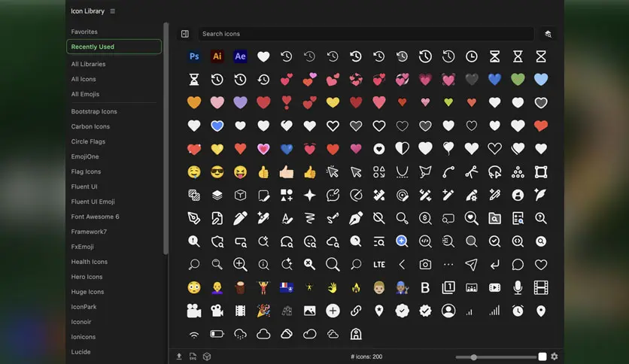Select the return enter arrow icon
The width and height of the screenshot is (629, 364).
tap(494, 265)
